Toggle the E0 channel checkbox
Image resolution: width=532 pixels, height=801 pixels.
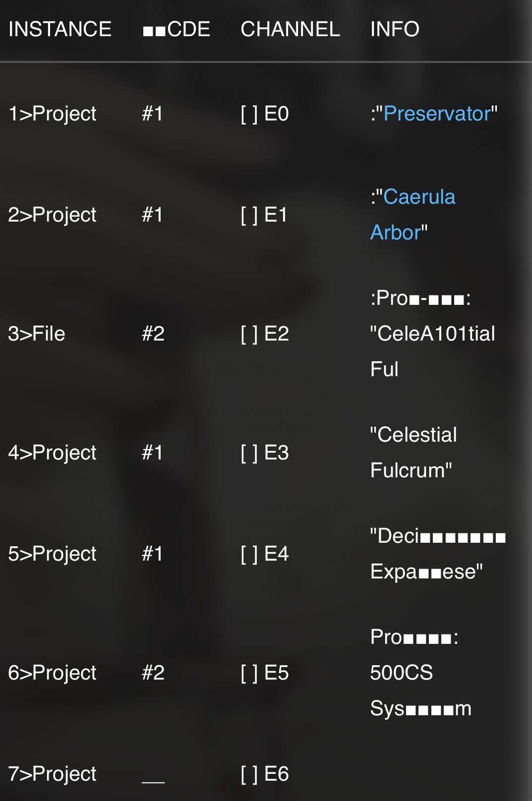coord(249,114)
